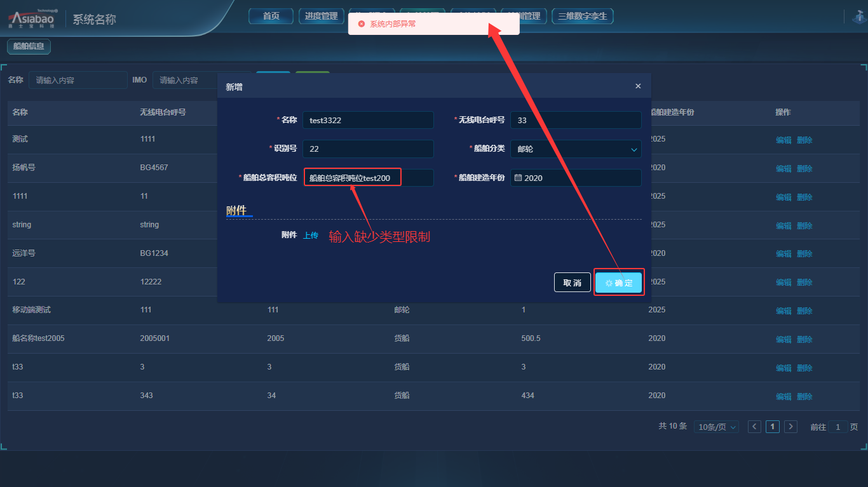The width and height of the screenshot is (868, 487).
Task: Open the 10条/页 page size dropdown
Action: (716, 427)
